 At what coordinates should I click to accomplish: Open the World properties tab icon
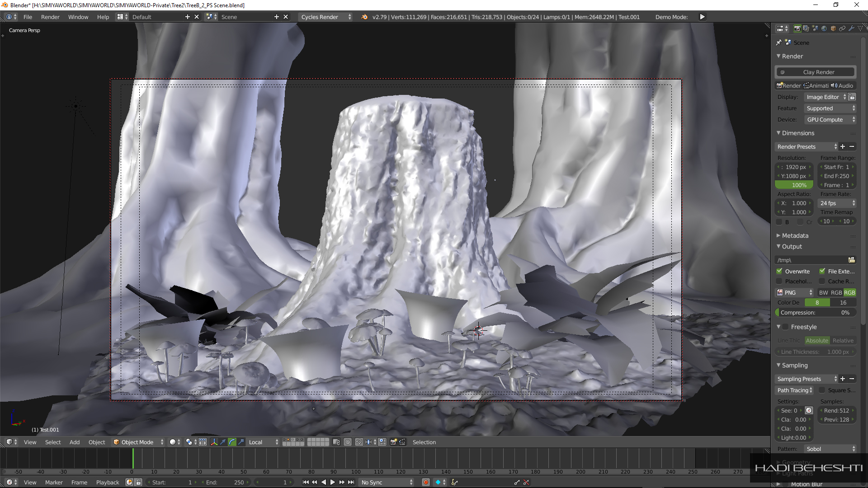[x=824, y=28]
